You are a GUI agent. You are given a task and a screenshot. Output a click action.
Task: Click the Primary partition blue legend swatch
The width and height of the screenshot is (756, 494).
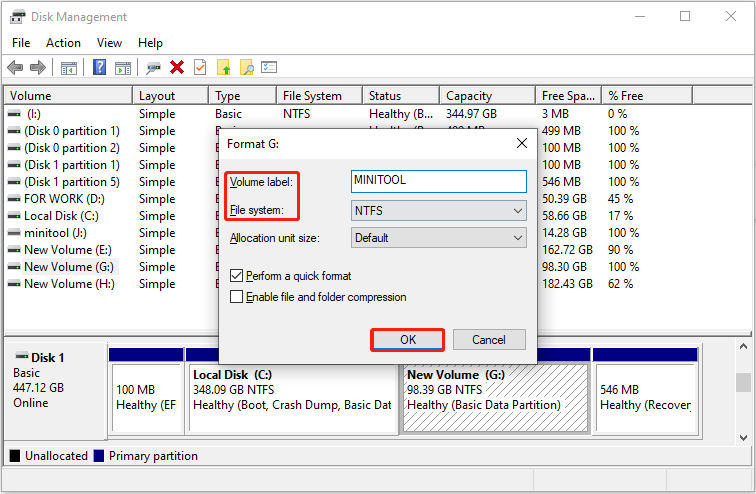[99, 456]
